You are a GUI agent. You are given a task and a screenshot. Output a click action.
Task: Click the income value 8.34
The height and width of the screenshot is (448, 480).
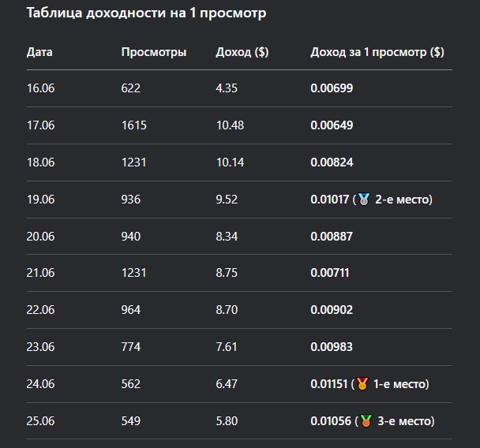[x=227, y=237]
